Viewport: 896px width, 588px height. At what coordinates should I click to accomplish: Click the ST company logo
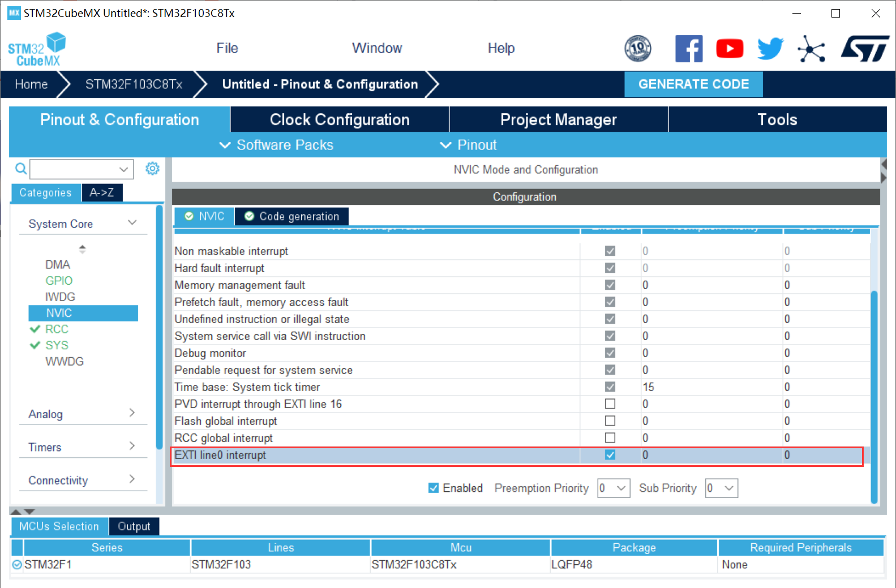coord(865,49)
